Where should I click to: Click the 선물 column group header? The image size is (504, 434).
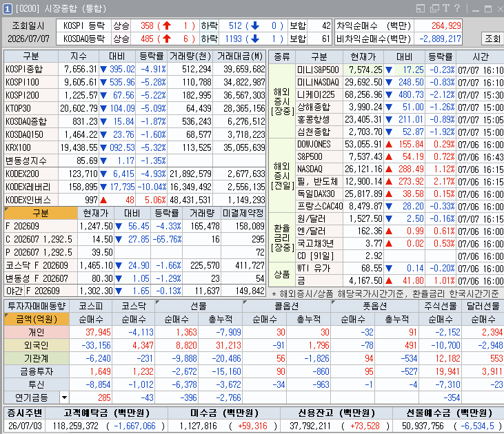point(199,306)
